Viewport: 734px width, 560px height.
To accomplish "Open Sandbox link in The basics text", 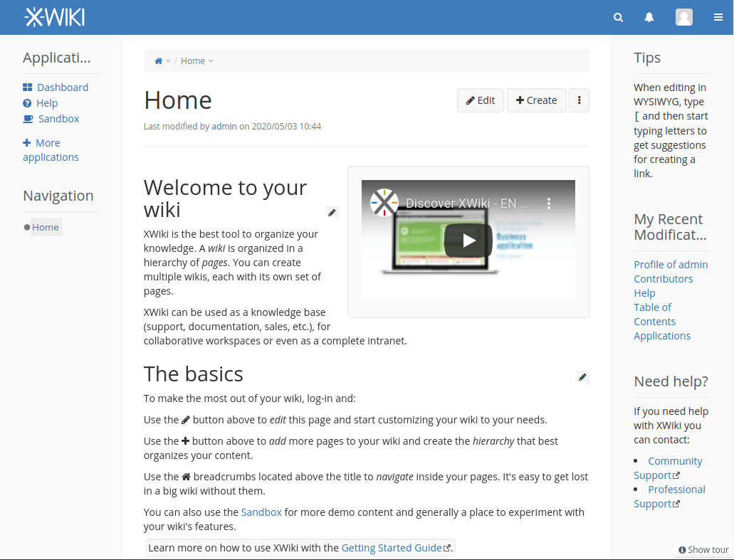I will pos(261,512).
